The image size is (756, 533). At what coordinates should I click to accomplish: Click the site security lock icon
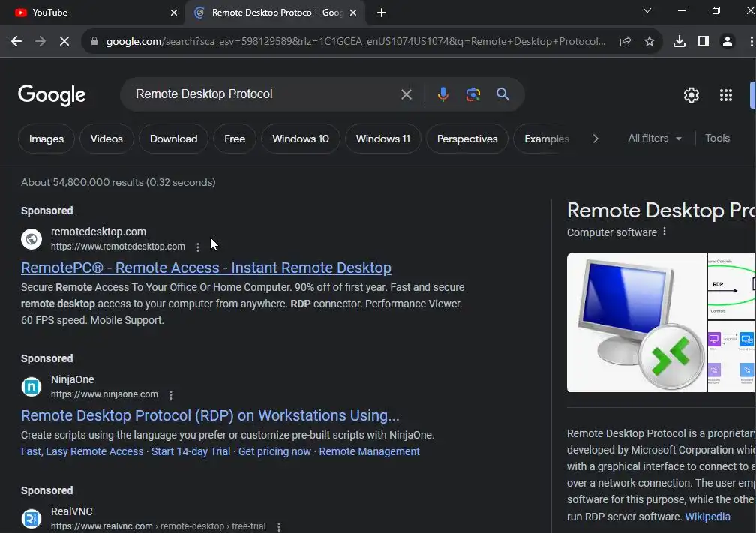click(94, 41)
